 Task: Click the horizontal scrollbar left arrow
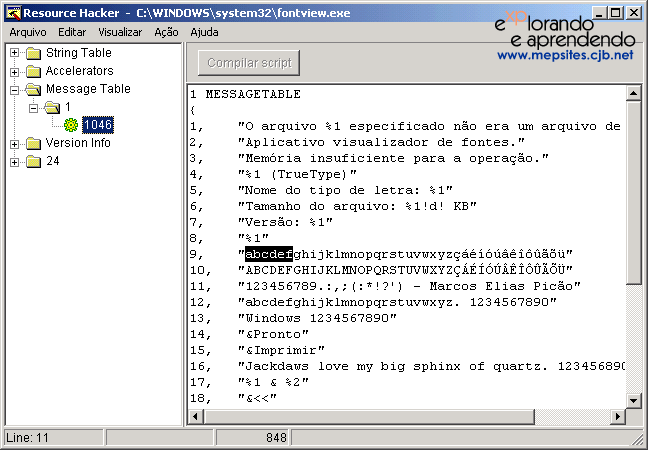[195, 417]
